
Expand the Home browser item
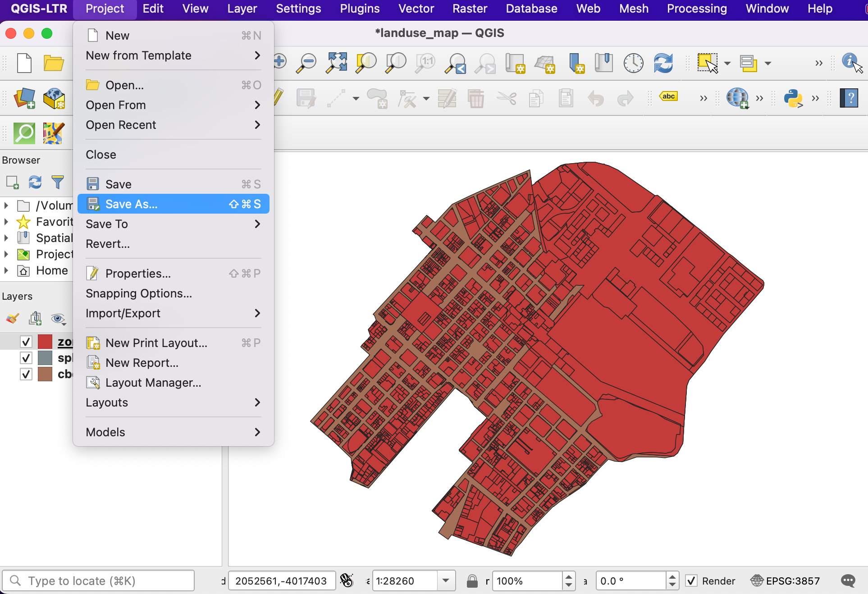[x=6, y=270]
